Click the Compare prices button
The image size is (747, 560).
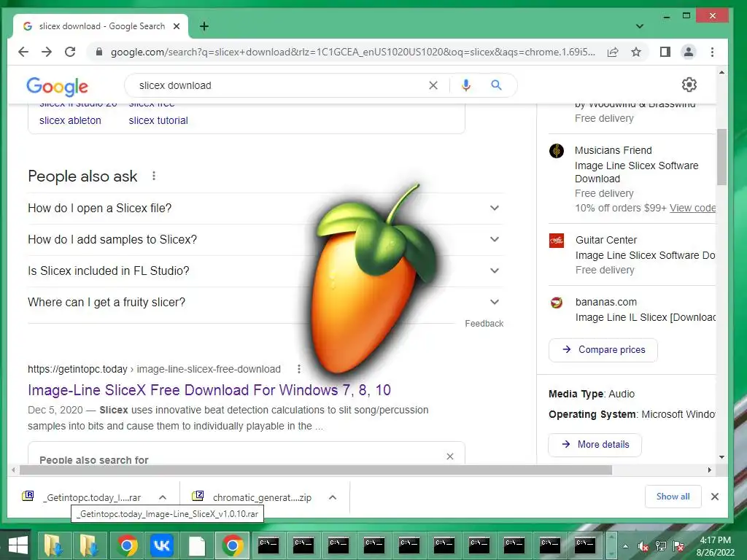(x=603, y=350)
